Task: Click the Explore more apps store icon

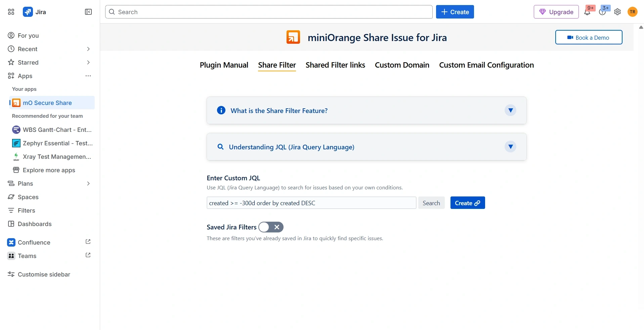Action: point(16,170)
